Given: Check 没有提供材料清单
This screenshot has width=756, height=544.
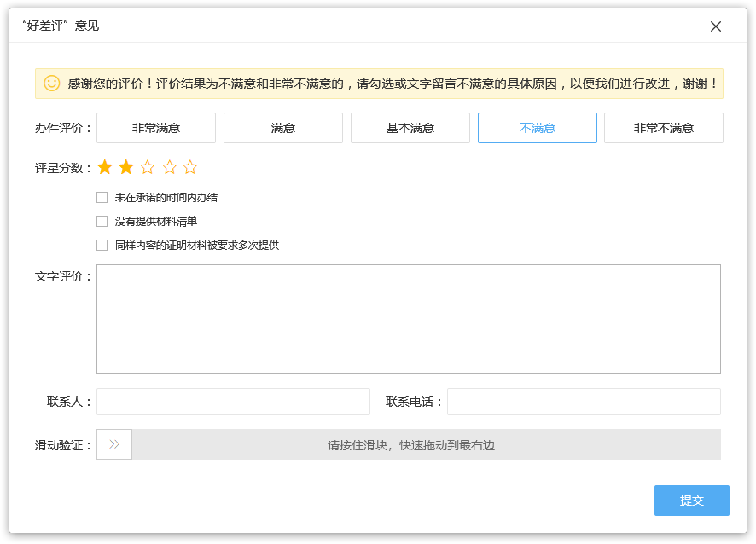Looking at the screenshot, I should [102, 221].
